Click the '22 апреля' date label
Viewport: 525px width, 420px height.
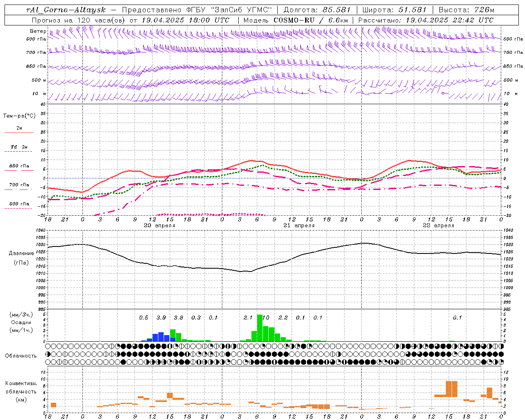(438, 226)
